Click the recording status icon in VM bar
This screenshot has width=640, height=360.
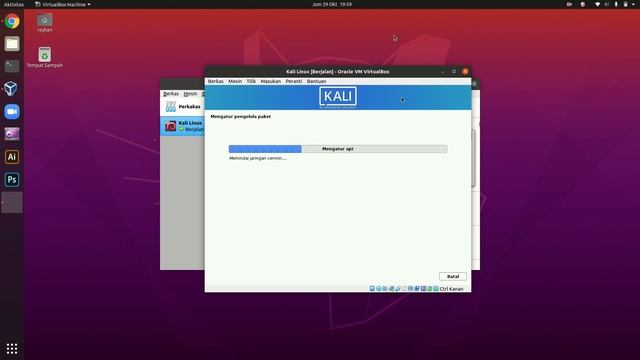(x=417, y=289)
